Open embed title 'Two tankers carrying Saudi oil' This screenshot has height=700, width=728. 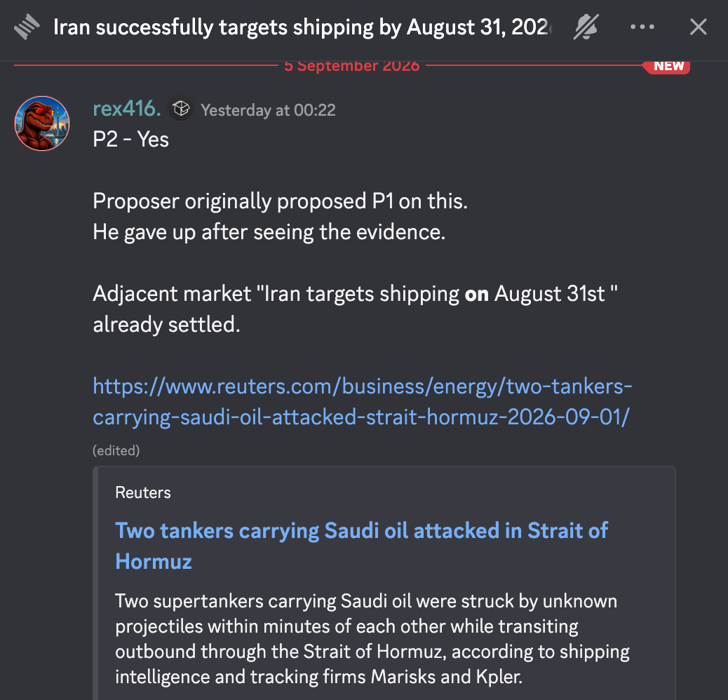[362, 546]
